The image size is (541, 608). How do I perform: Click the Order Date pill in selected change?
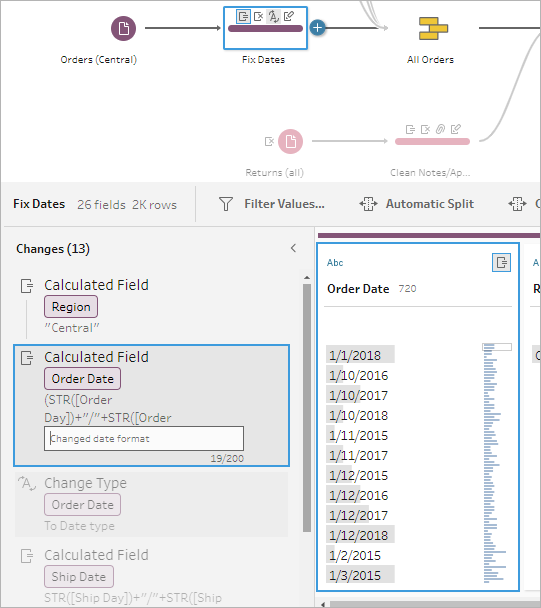coord(82,378)
